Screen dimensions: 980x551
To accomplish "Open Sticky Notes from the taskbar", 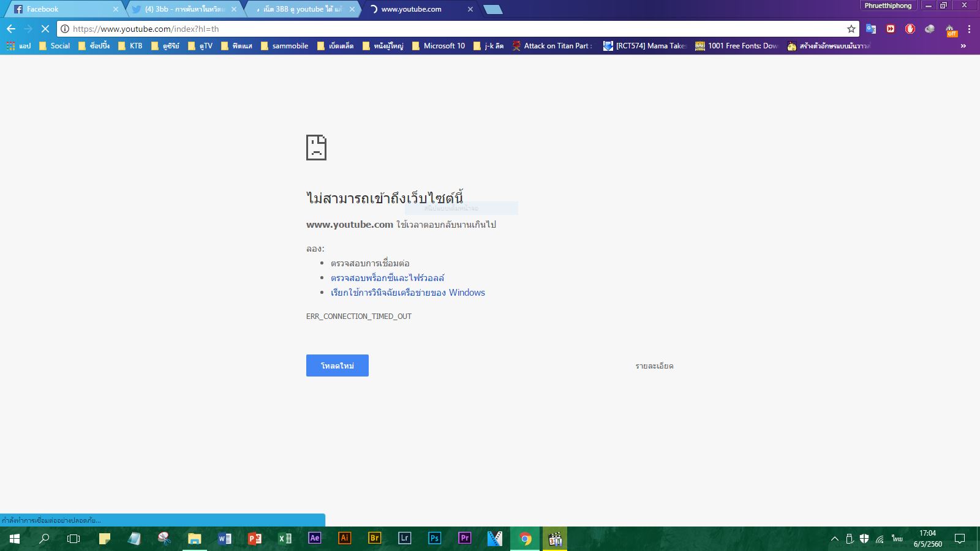I will point(105,539).
